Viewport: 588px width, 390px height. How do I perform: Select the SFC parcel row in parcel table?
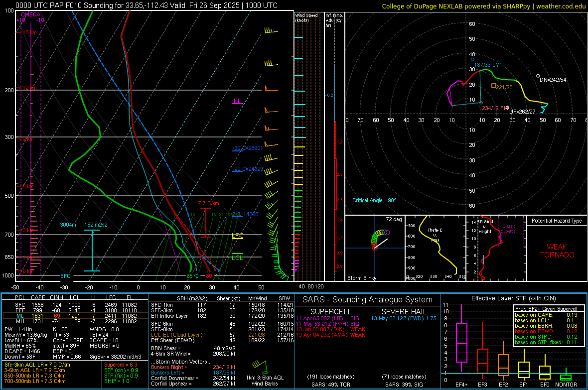coord(75,305)
